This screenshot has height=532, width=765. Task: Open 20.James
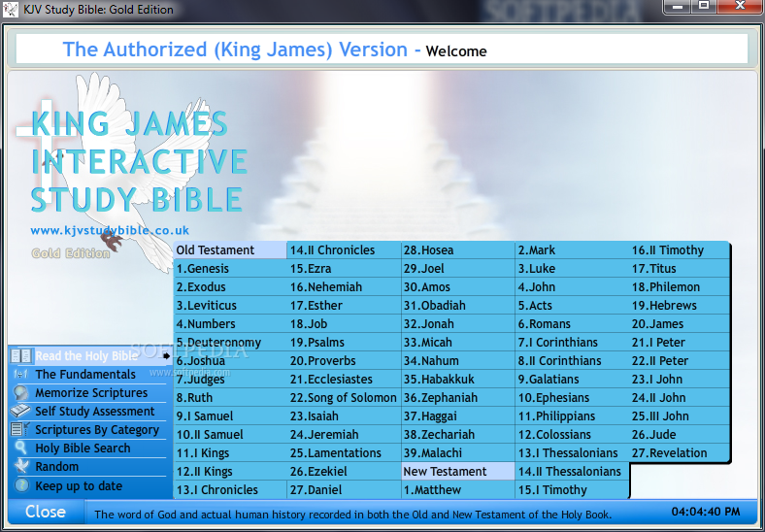pos(680,324)
